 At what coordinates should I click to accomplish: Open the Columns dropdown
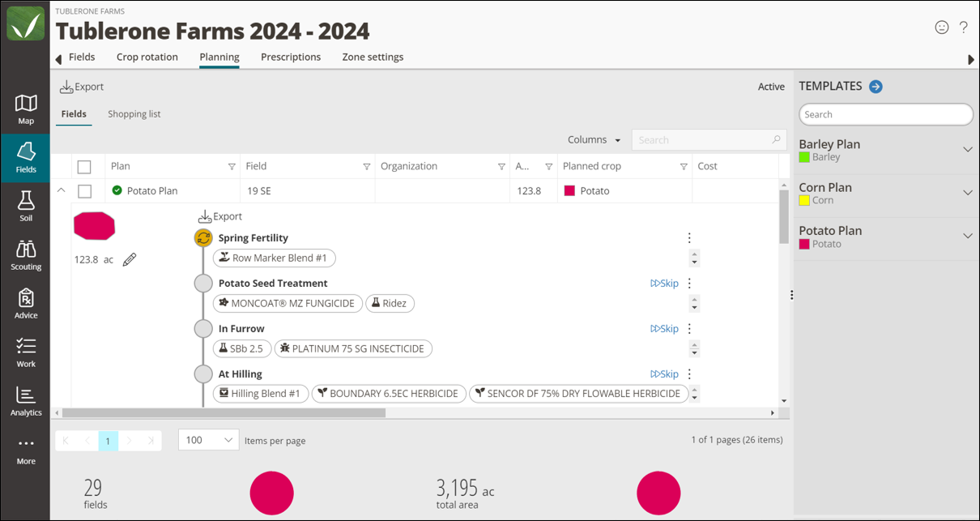click(594, 139)
